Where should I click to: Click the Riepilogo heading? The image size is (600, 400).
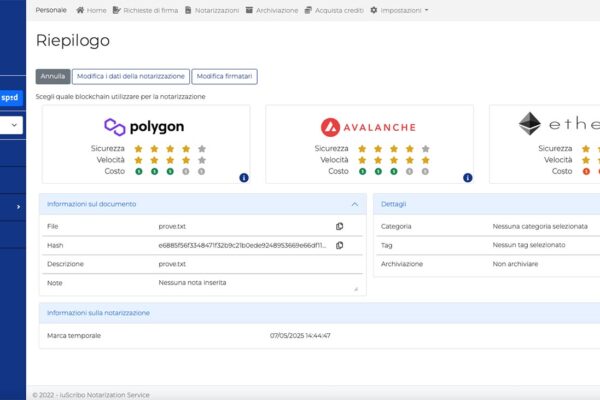[73, 41]
